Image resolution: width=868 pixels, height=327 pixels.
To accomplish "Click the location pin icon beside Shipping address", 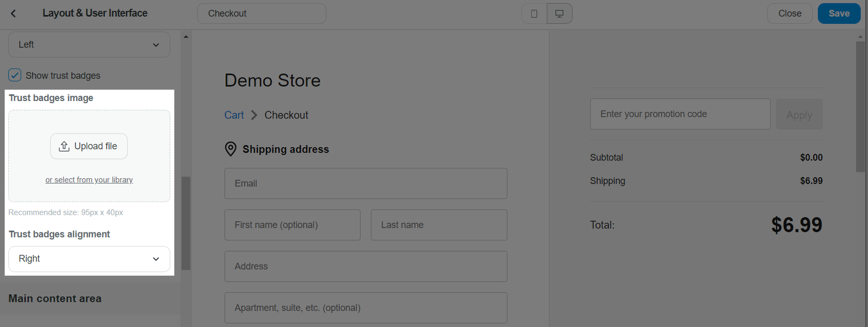I will tap(231, 149).
